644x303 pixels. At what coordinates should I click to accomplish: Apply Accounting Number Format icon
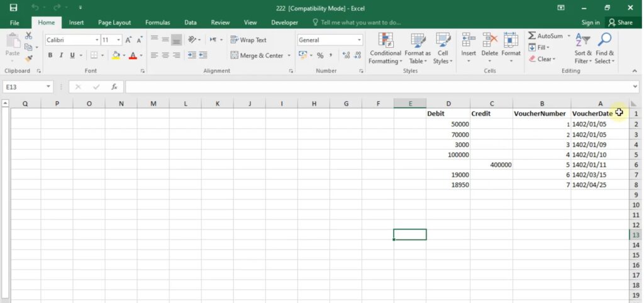click(303, 55)
